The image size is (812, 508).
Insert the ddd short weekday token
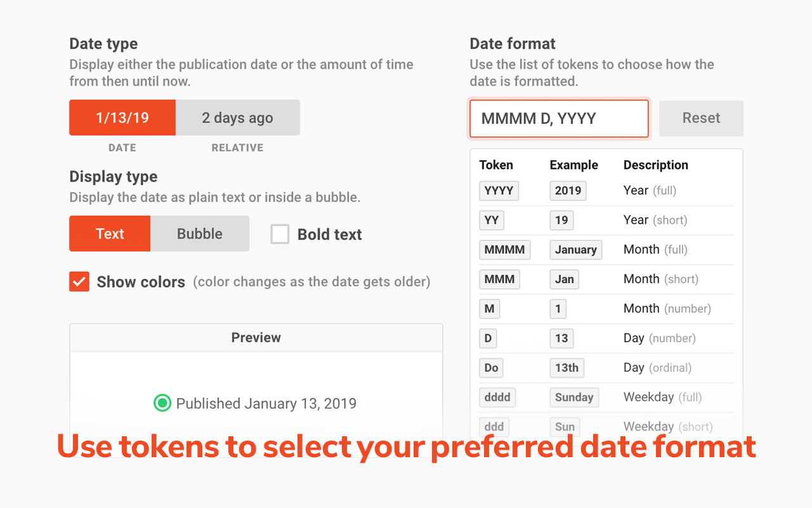pos(494,426)
